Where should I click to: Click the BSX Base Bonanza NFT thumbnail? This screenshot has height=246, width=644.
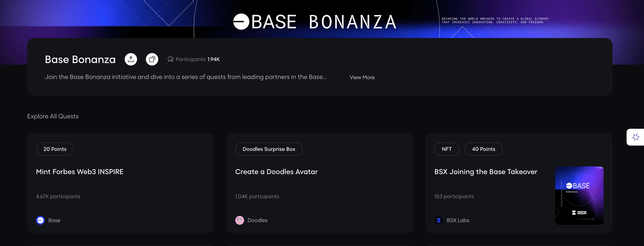pyautogui.click(x=579, y=195)
